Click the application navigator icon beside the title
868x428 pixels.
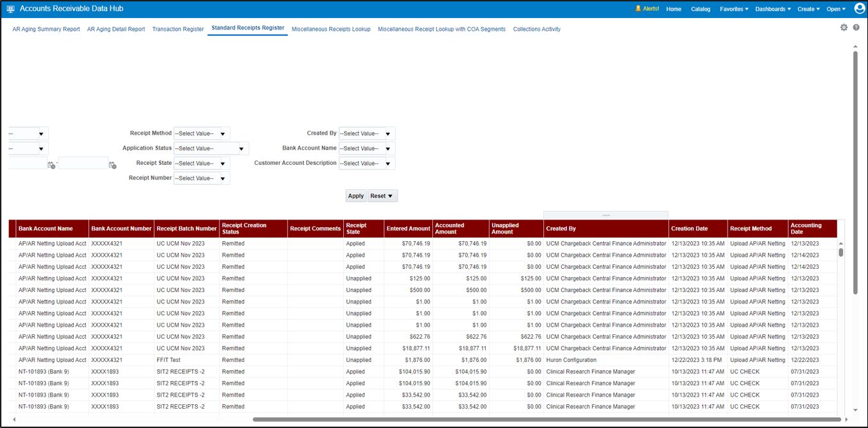coord(10,8)
